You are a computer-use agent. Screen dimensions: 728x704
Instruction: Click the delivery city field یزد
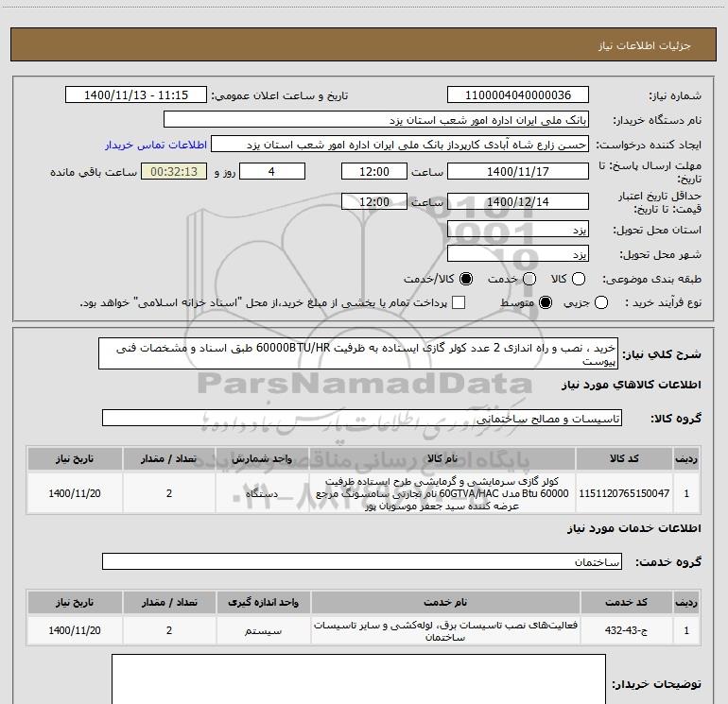518,254
